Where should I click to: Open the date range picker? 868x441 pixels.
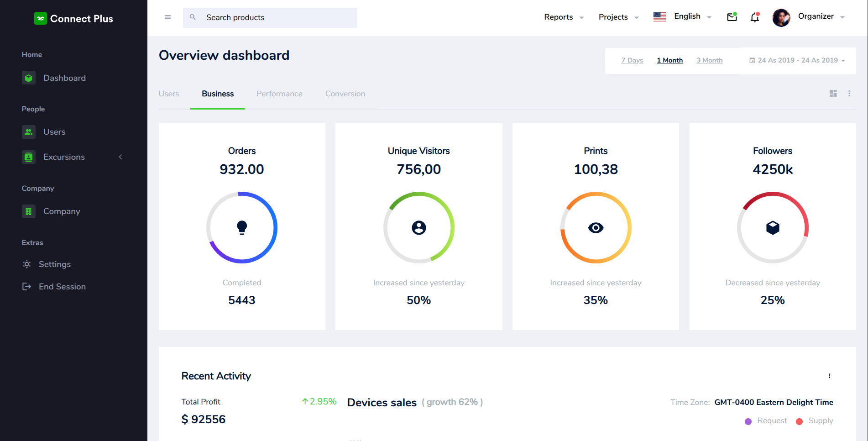coord(797,60)
